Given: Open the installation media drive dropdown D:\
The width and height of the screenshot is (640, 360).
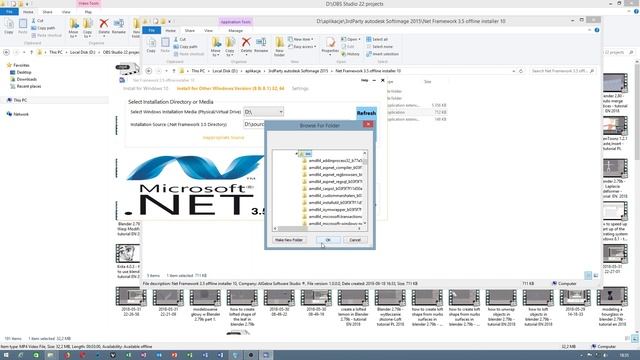Looking at the screenshot, I should point(263,112).
